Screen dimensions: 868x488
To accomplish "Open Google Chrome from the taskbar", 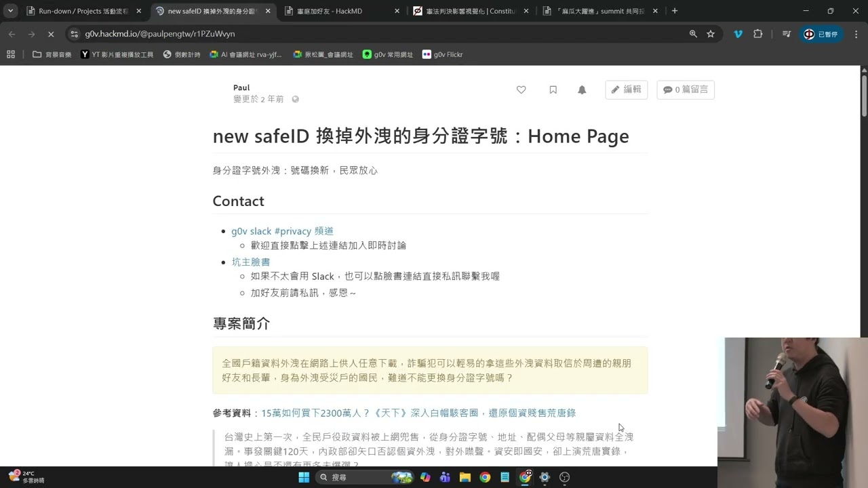I will pyautogui.click(x=485, y=477).
